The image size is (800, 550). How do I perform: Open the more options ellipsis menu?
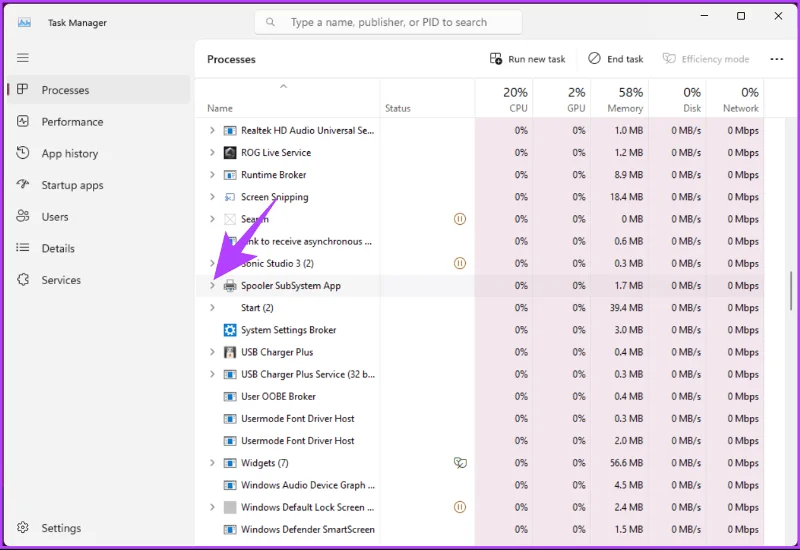(x=777, y=59)
